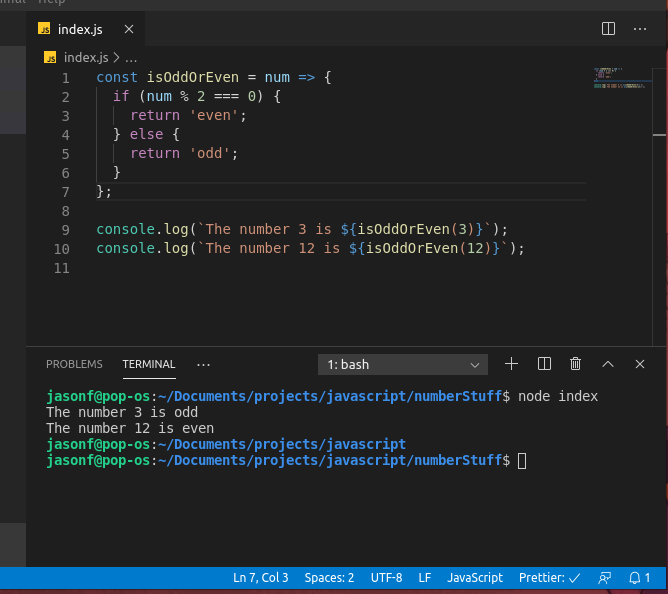The width and height of the screenshot is (668, 594).
Task: Open notifications bell in status bar
Action: tap(639, 578)
